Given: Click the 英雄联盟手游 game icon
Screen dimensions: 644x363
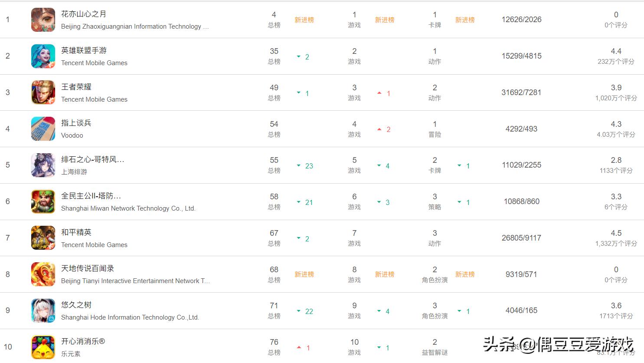Looking at the screenshot, I should (x=42, y=56).
